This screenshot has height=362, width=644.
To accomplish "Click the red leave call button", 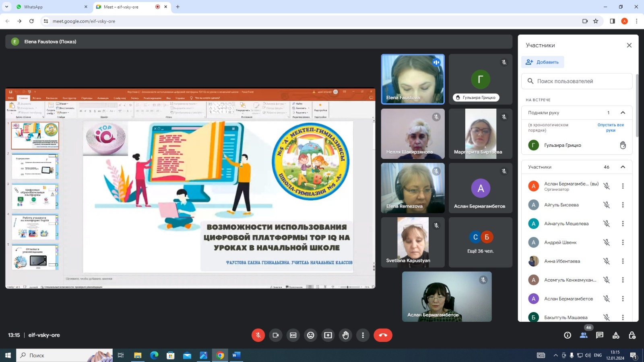I will [383, 335].
